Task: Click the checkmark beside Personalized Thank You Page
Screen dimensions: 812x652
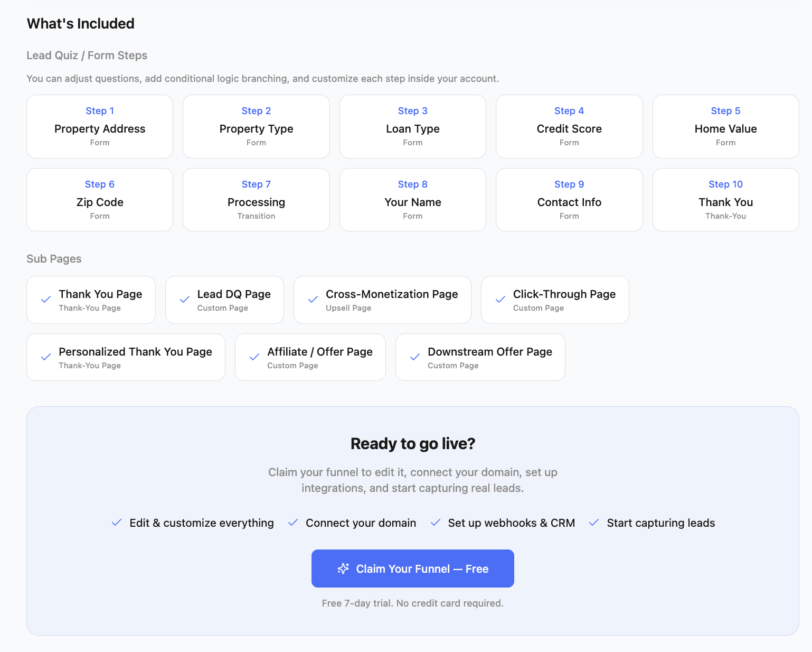Action: [x=45, y=357]
